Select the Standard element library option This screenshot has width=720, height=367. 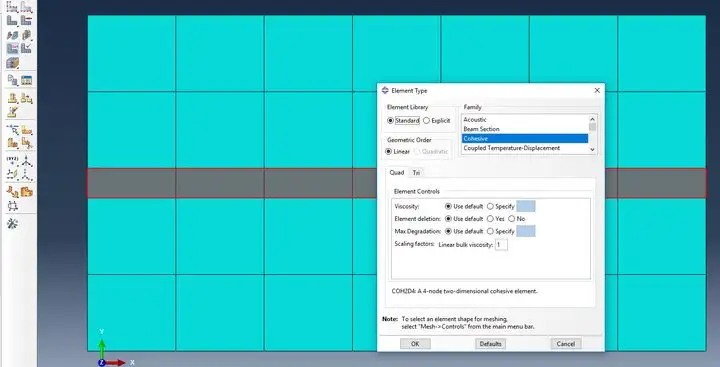click(x=404, y=121)
